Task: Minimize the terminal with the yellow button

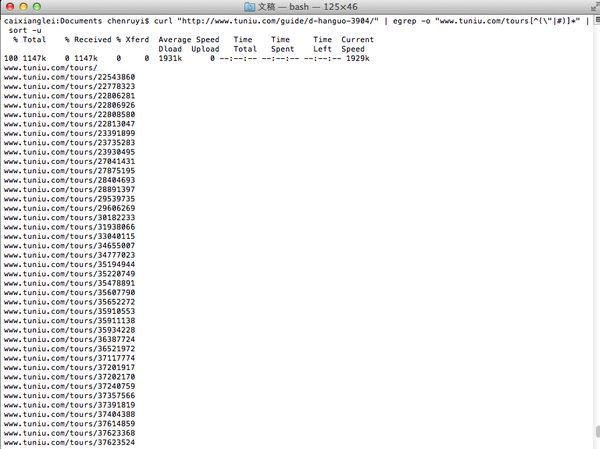Action: [x=24, y=7]
